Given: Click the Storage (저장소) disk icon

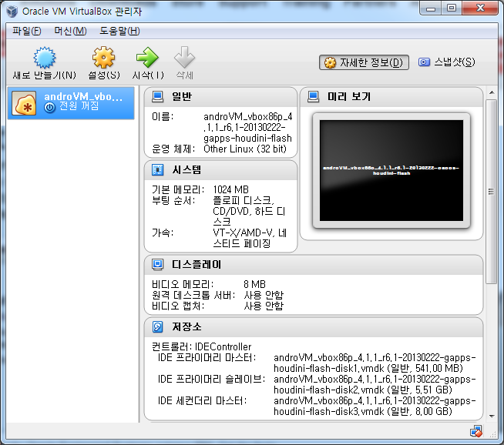Looking at the screenshot, I should [157, 327].
